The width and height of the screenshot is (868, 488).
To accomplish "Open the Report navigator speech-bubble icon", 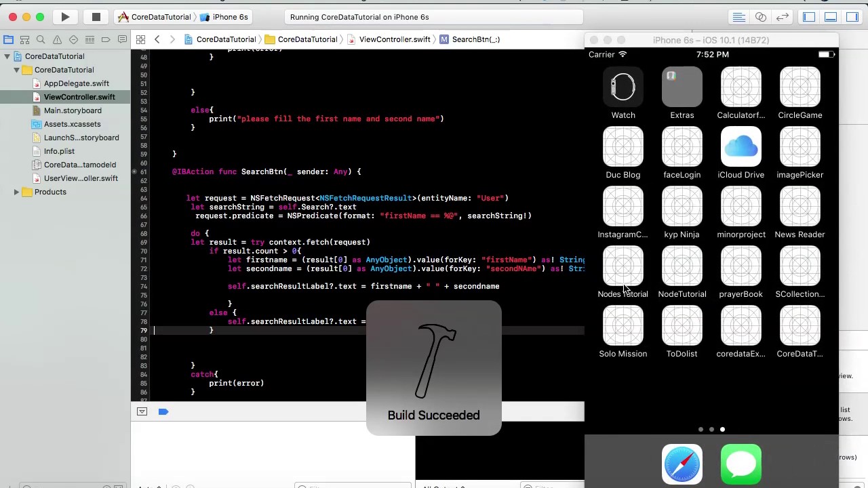I will 122,40.
